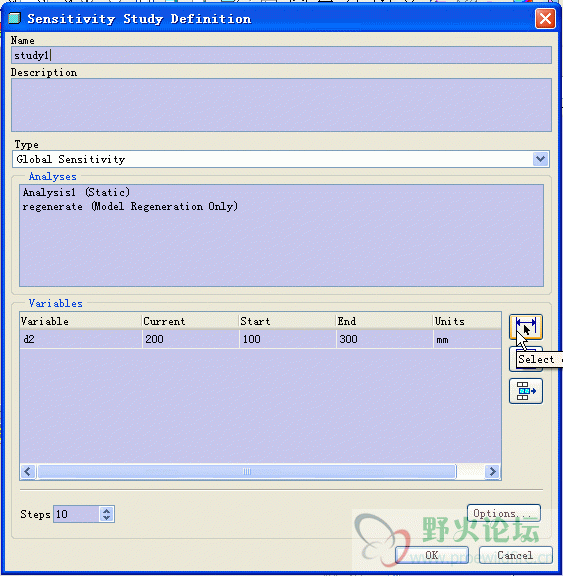
Task: Click the Cancel button
Action: 515,555
